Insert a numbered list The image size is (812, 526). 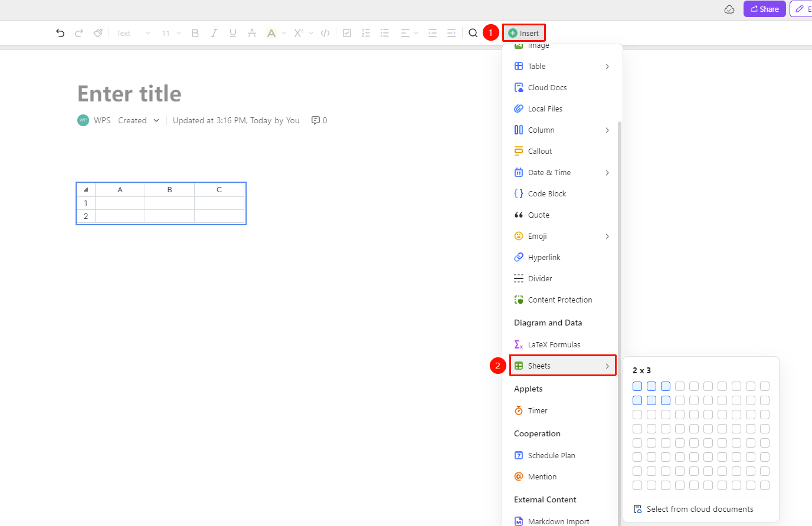click(x=366, y=33)
